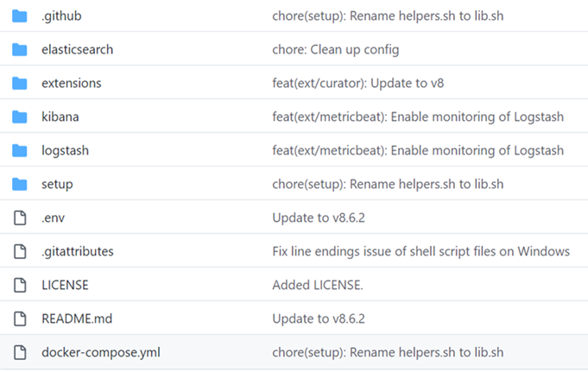This screenshot has width=588, height=372.
Task: Open the elasticsearch directory
Action: click(77, 50)
